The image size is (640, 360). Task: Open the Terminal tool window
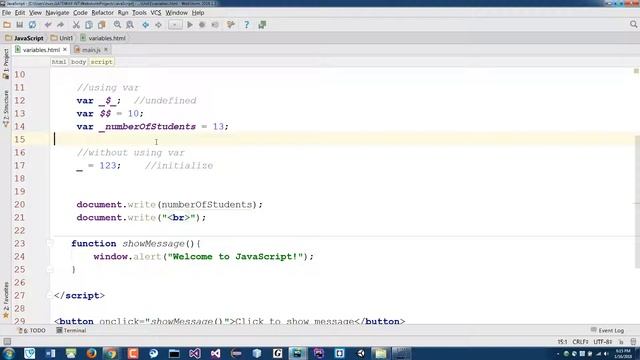coord(71,330)
